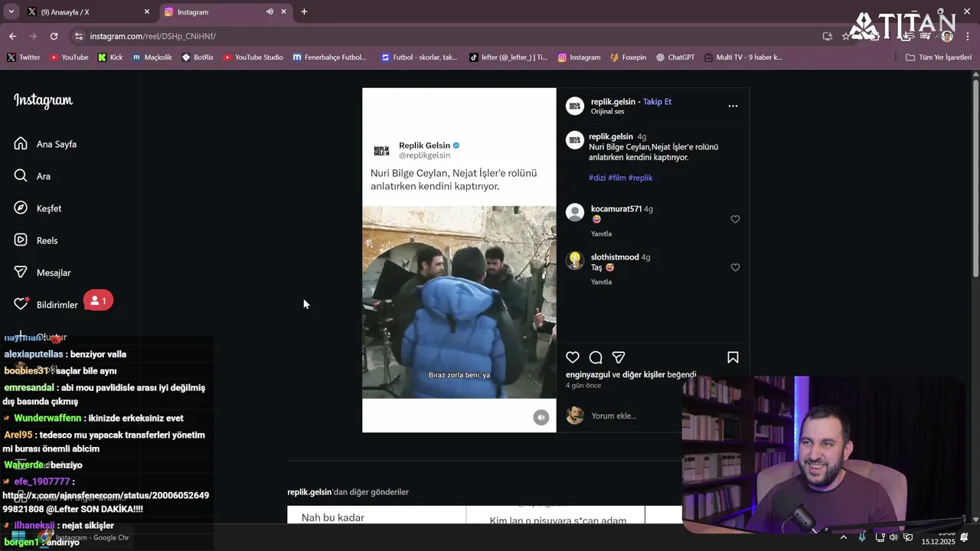The width and height of the screenshot is (980, 551).
Task: Open enginyazgul liker profile link
Action: pyautogui.click(x=588, y=375)
